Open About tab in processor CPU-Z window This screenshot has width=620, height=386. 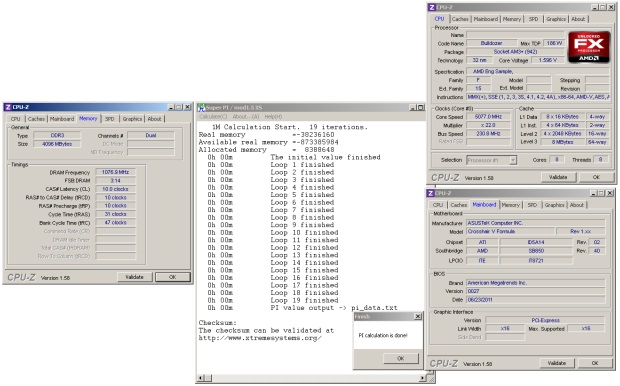578,19
